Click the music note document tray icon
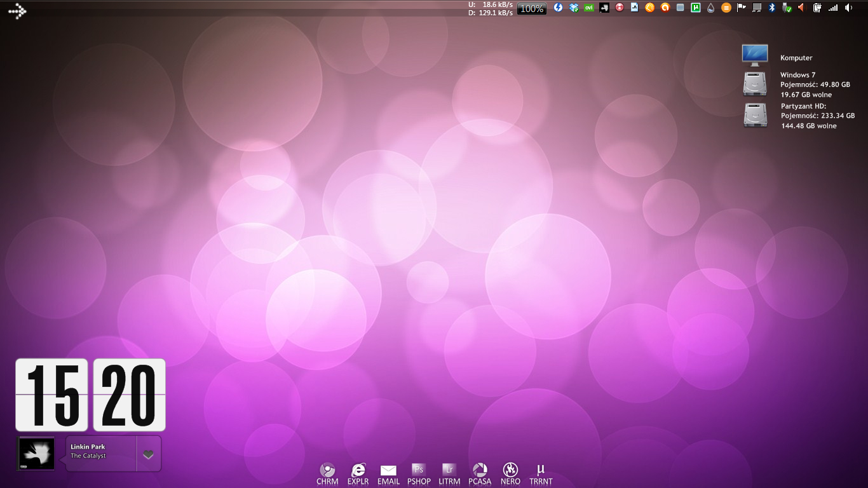 pyautogui.click(x=634, y=8)
